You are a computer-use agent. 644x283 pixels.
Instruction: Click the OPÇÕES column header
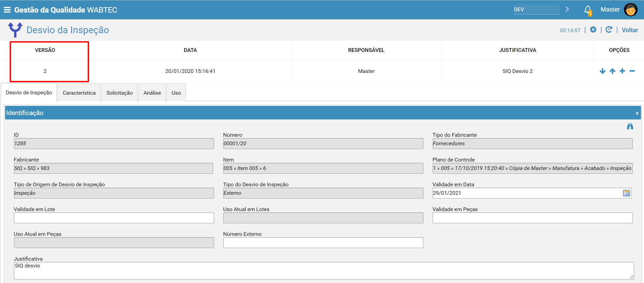pos(619,50)
